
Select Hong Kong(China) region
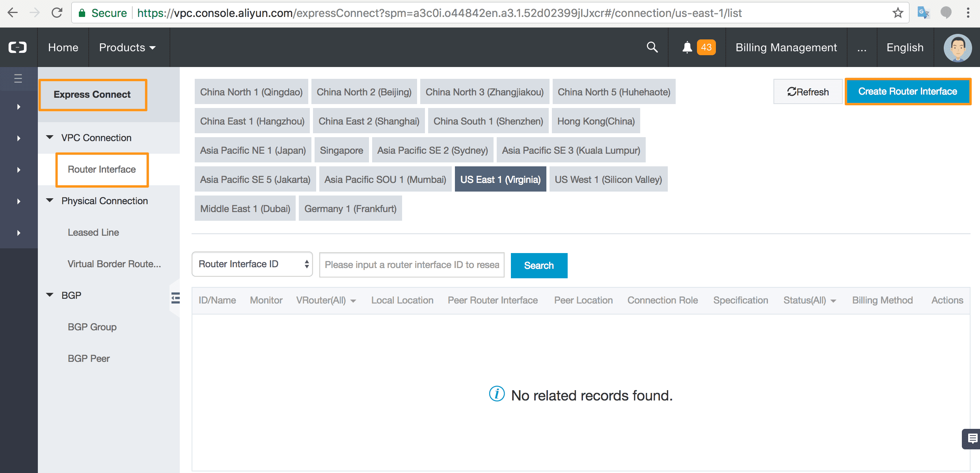coord(596,121)
